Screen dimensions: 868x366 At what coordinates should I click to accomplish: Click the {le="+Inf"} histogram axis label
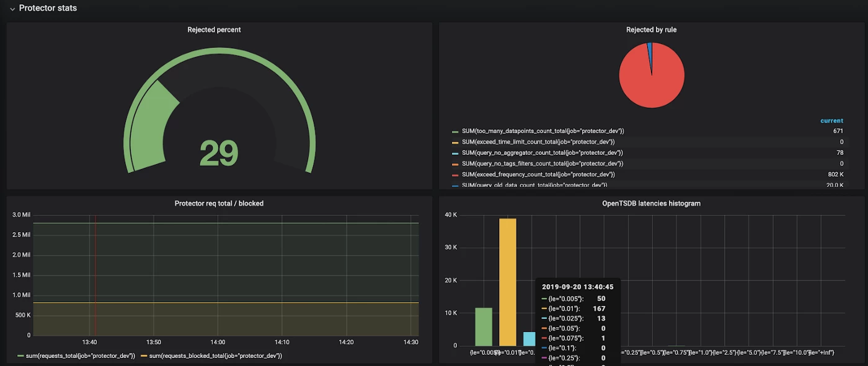coord(821,352)
